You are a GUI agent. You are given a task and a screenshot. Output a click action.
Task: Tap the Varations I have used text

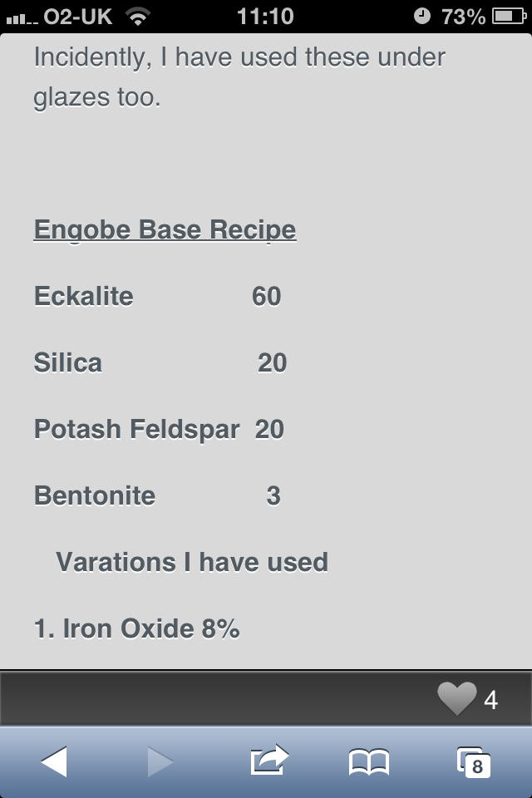point(192,563)
